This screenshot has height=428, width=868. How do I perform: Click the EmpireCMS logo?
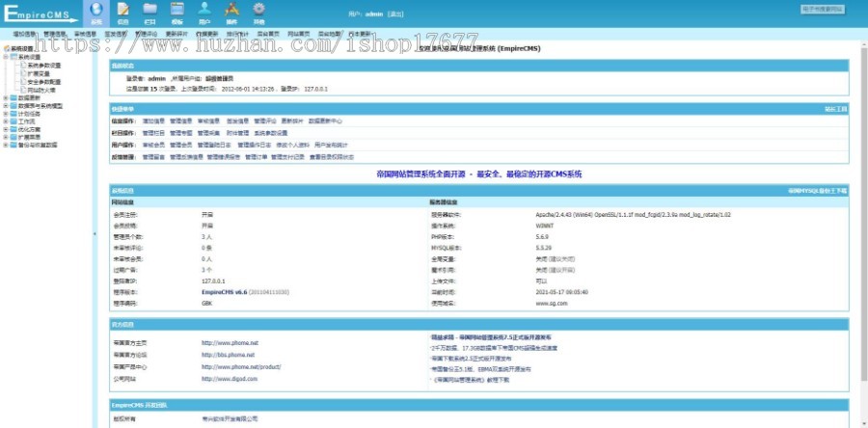click(x=41, y=13)
